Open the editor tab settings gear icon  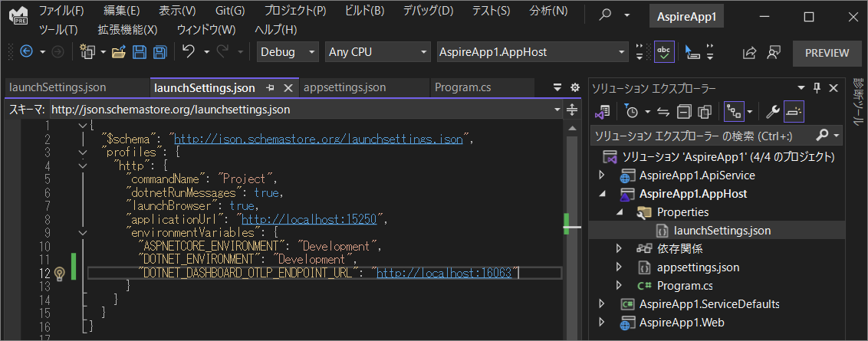click(x=574, y=87)
